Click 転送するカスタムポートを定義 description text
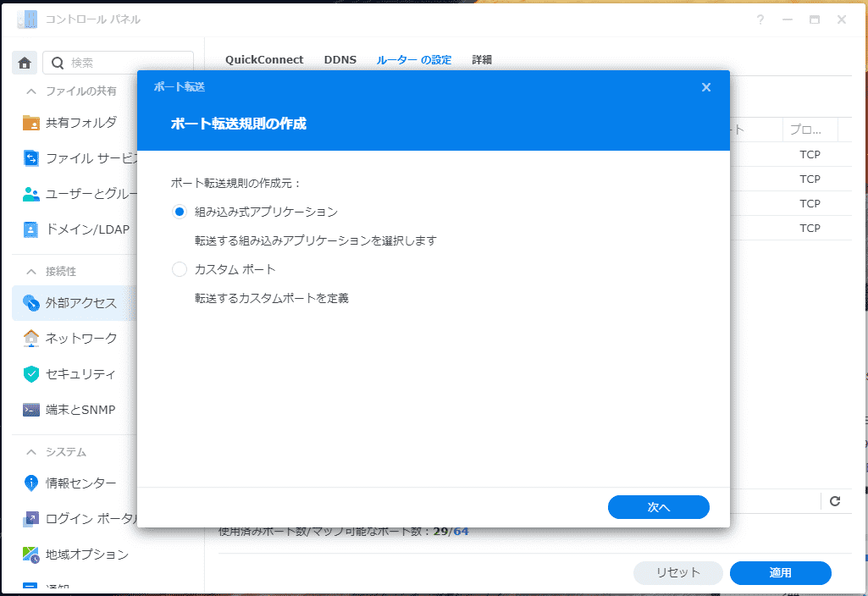 click(271, 298)
